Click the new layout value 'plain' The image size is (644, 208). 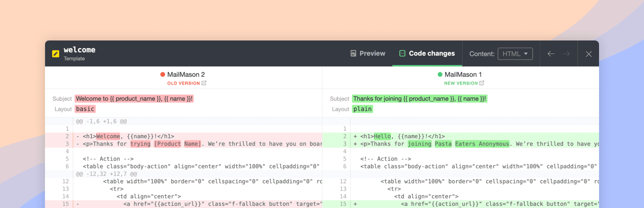coord(362,109)
